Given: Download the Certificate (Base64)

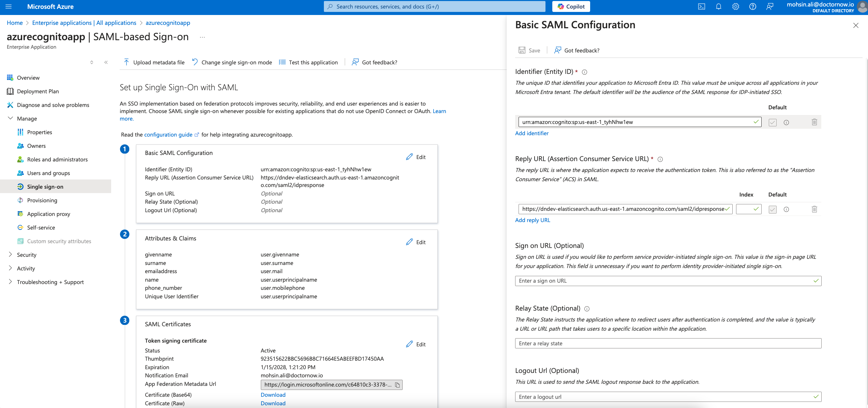Looking at the screenshot, I should (x=273, y=395).
